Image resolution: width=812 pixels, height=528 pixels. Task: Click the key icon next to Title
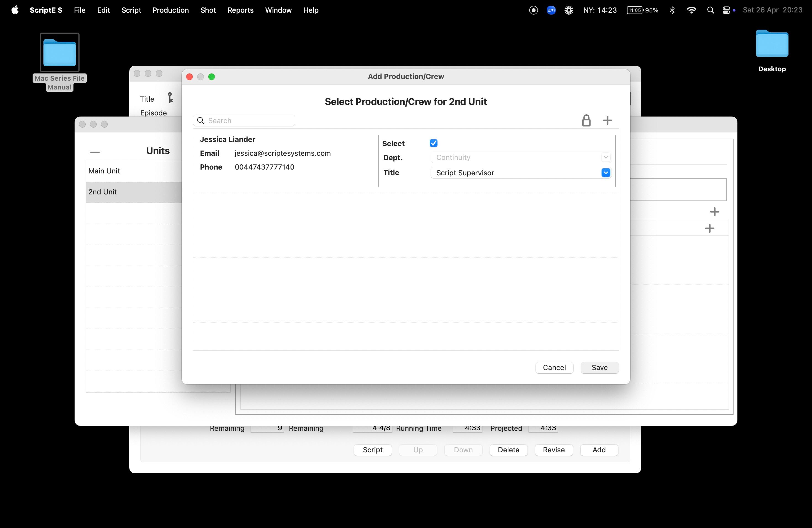tap(170, 98)
